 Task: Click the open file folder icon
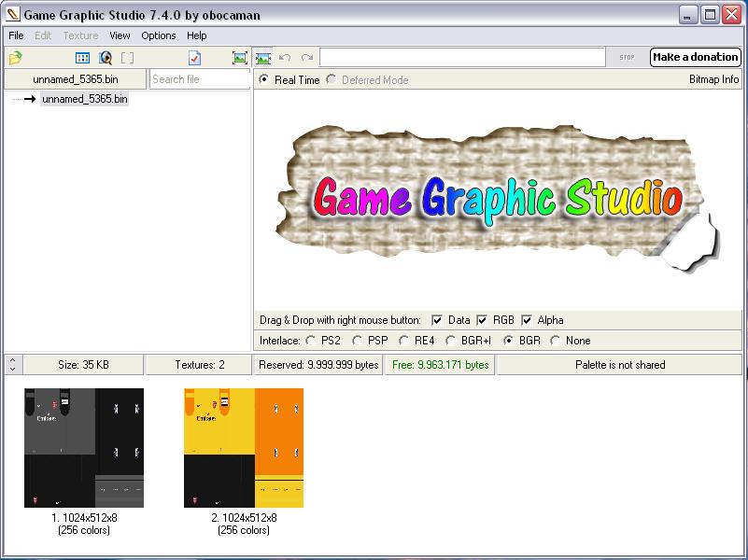(x=15, y=58)
